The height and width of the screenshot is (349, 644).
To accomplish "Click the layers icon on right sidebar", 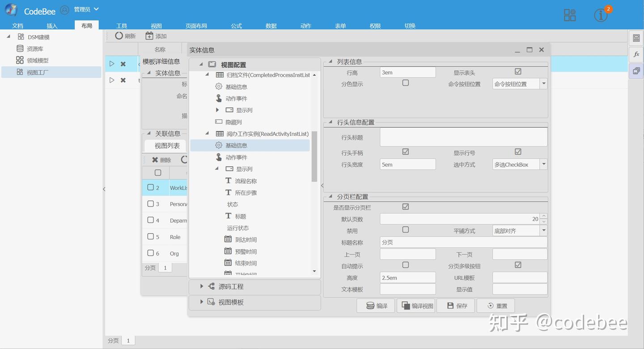I will [x=636, y=71].
